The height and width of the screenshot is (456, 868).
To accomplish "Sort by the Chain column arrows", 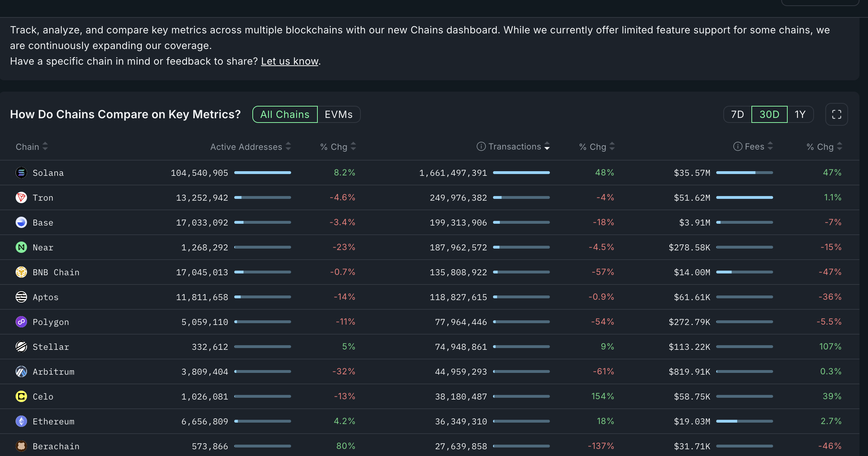I will [45, 146].
